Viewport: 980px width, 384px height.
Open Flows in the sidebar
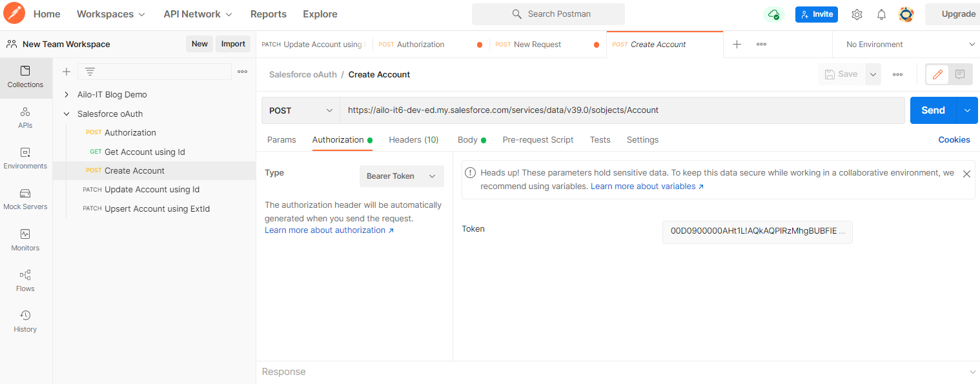point(26,281)
